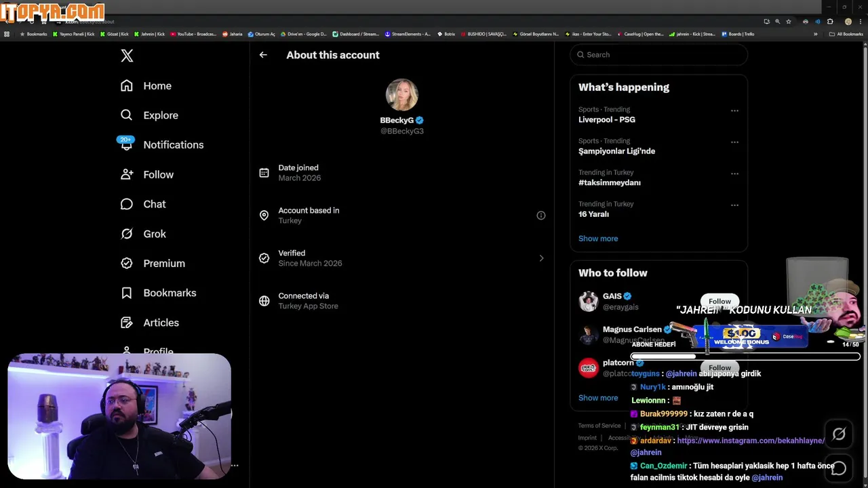This screenshot has height=488, width=868.
Task: Open Terms of Service footer link
Action: pos(599,426)
